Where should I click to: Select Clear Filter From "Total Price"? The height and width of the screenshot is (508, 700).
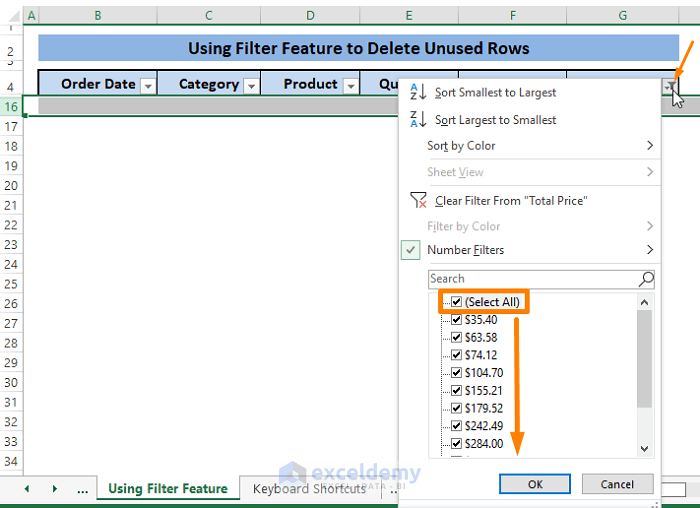(511, 201)
